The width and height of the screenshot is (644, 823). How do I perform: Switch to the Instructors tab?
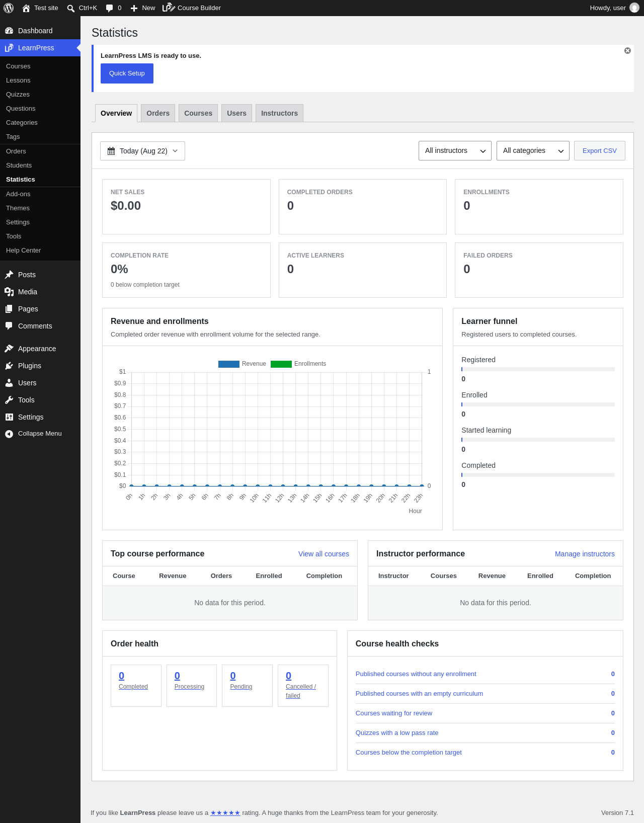pos(279,113)
